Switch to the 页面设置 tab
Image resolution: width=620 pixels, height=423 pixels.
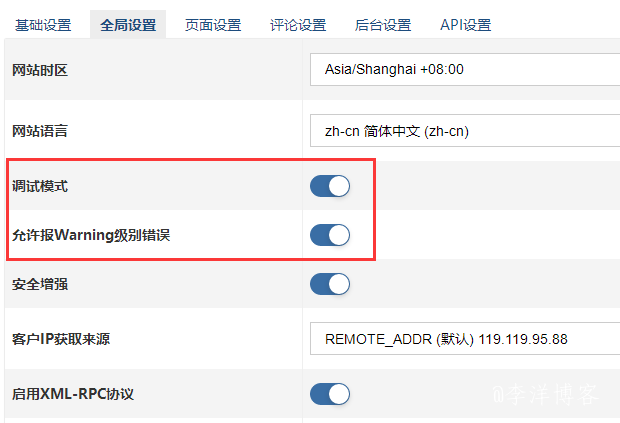pos(213,24)
